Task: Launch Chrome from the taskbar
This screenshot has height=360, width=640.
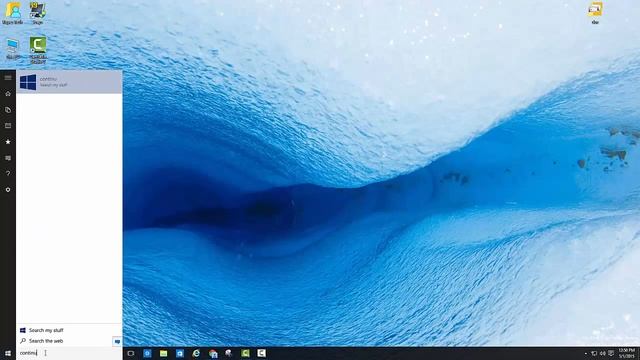Action: [213, 353]
